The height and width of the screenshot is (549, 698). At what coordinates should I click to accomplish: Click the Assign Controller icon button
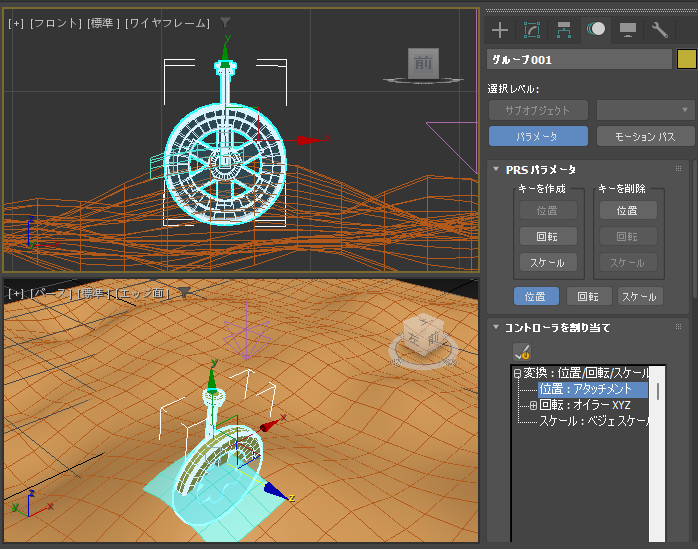click(522, 352)
